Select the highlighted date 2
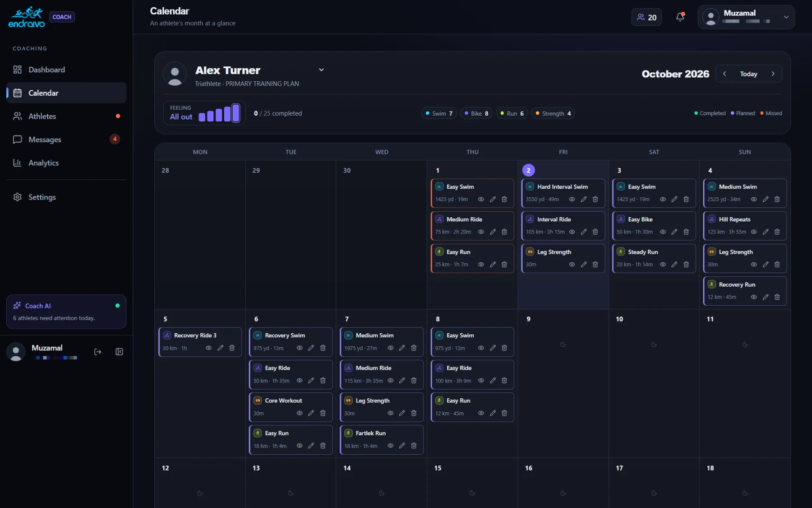This screenshot has height=508, width=812. [528, 170]
